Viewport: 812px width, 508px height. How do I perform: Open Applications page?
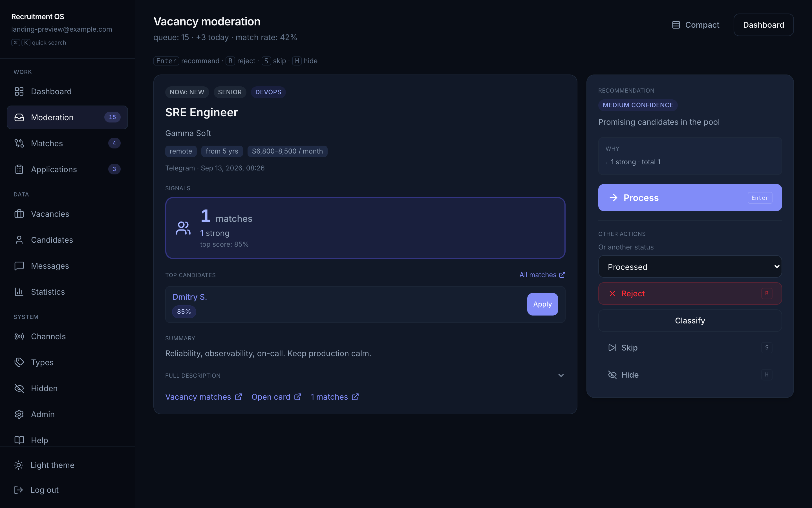click(x=67, y=169)
